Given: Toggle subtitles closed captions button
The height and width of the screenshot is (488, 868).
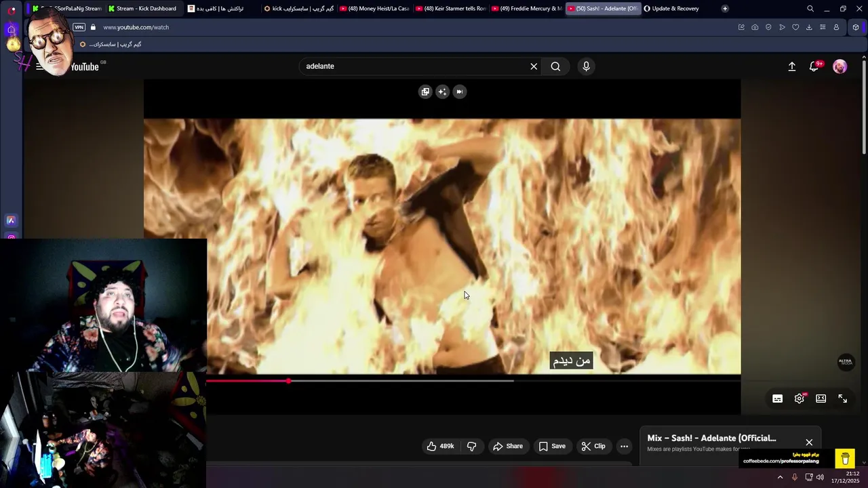Looking at the screenshot, I should pos(778,399).
